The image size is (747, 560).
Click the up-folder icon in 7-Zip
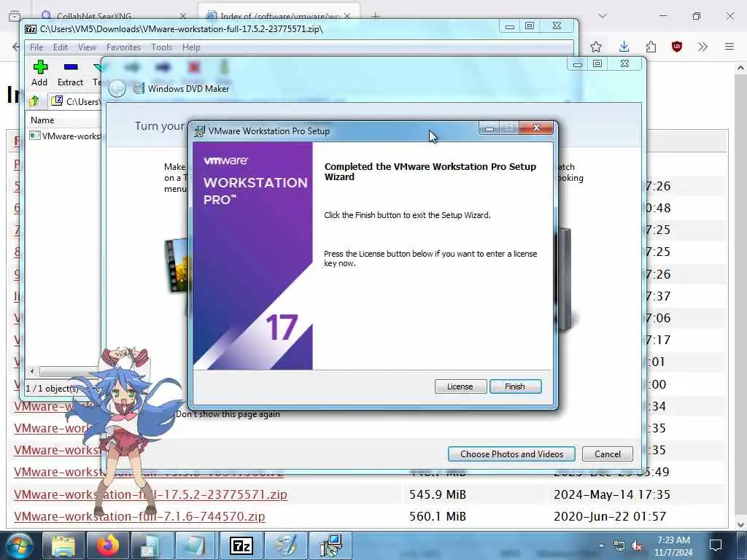(x=34, y=101)
